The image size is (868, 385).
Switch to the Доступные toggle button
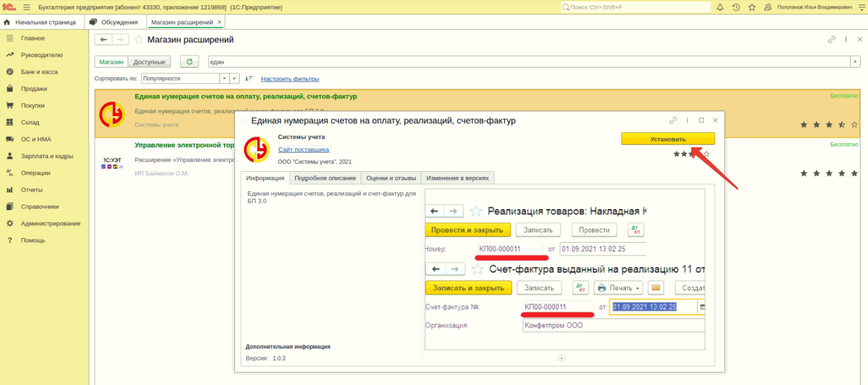149,62
